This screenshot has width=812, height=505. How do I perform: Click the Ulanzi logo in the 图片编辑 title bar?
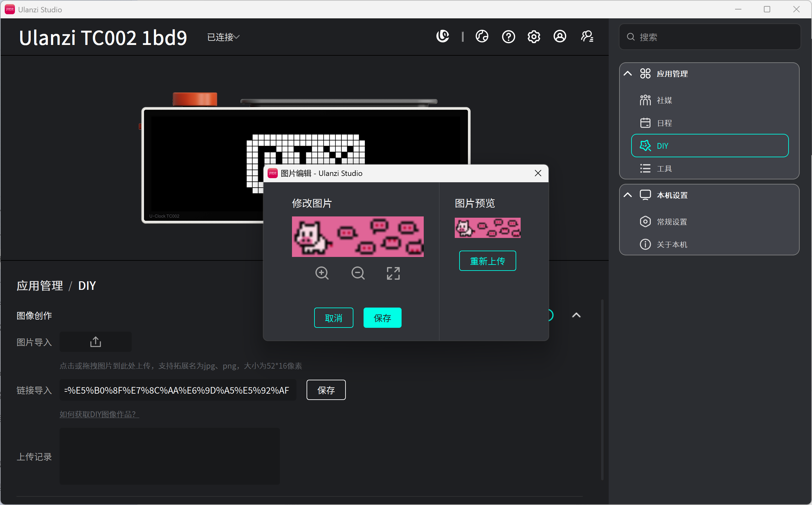point(272,173)
